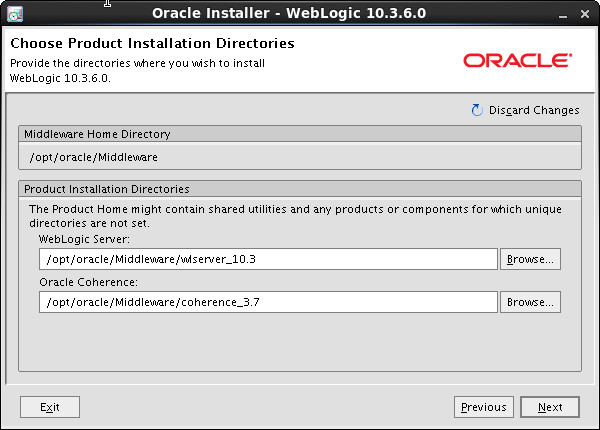Click the Discard Changes refresh icon
This screenshot has height=430, width=600.
coord(477,110)
